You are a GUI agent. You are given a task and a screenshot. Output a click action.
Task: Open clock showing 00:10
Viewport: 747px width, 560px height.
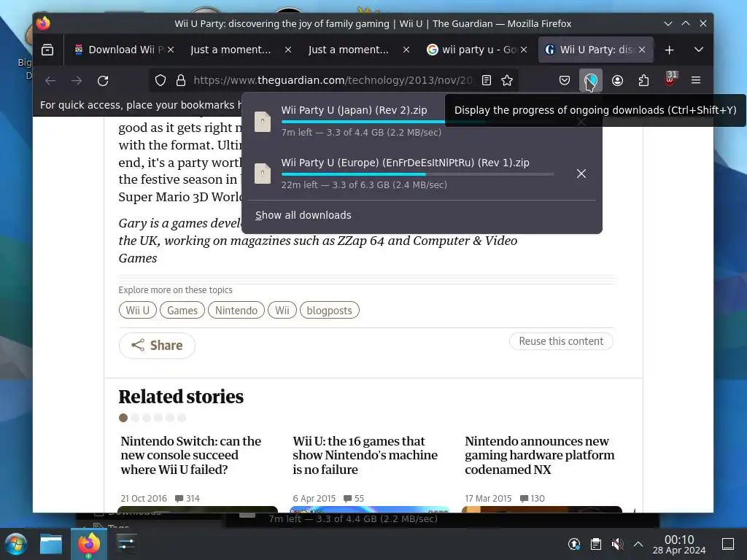point(679,544)
